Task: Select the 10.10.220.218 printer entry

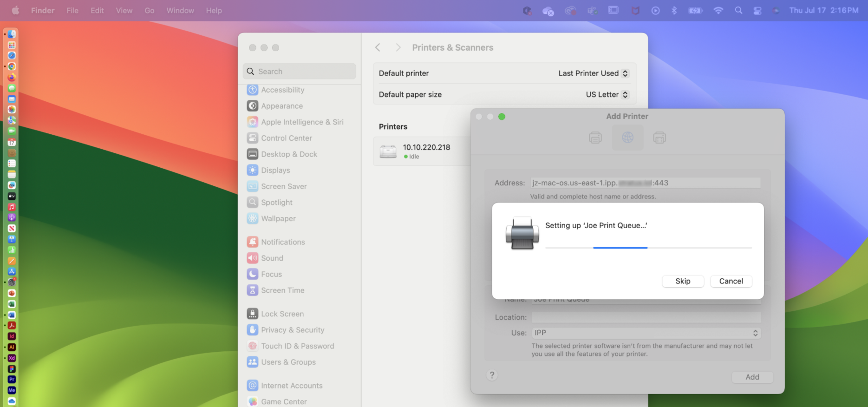Action: point(422,151)
